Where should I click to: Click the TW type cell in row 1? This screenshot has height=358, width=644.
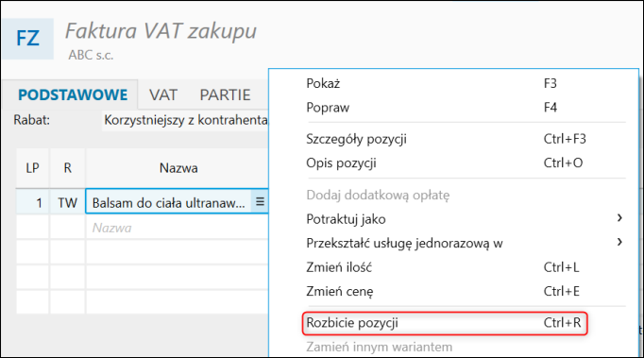[67, 203]
